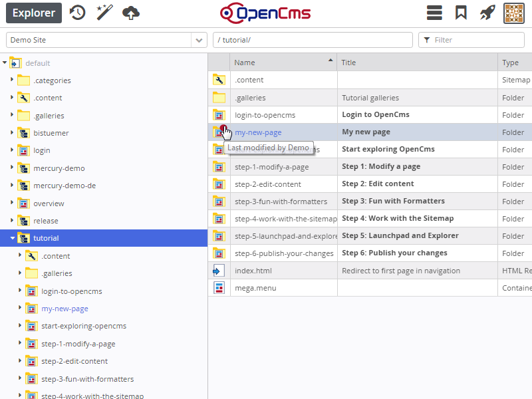This screenshot has width=532, height=399.
Task: Click the path field showing / tutorial/
Action: tap(313, 40)
